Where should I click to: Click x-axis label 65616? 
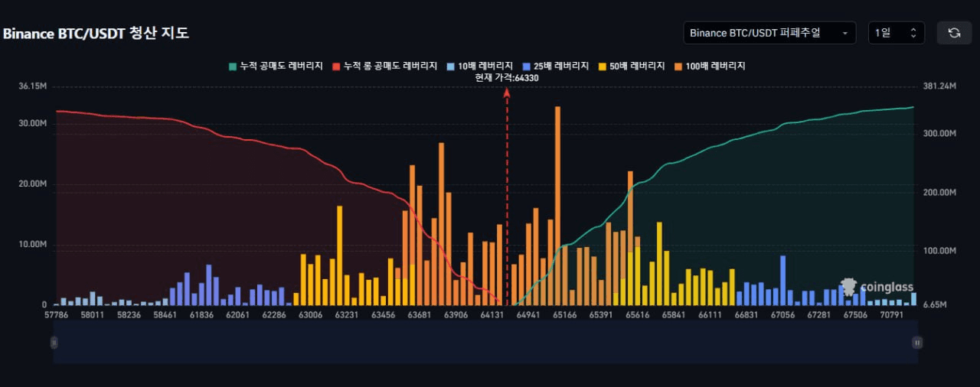coord(637,314)
